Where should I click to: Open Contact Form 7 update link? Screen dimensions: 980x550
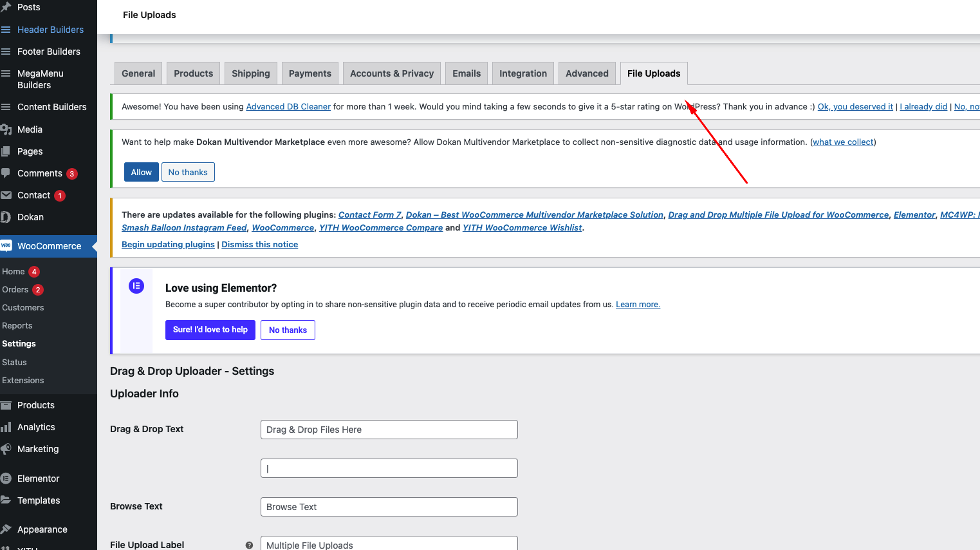370,215
